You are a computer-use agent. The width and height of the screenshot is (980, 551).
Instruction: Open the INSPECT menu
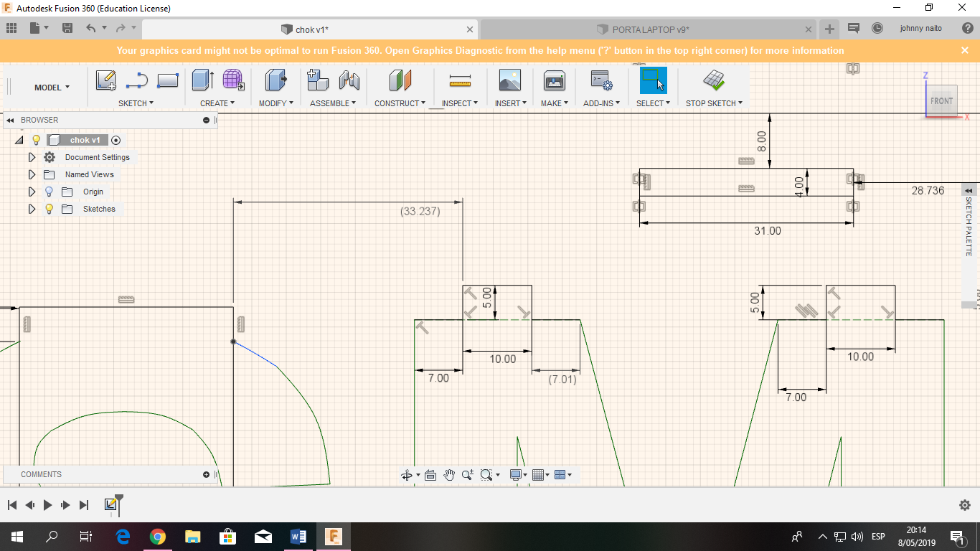click(460, 103)
